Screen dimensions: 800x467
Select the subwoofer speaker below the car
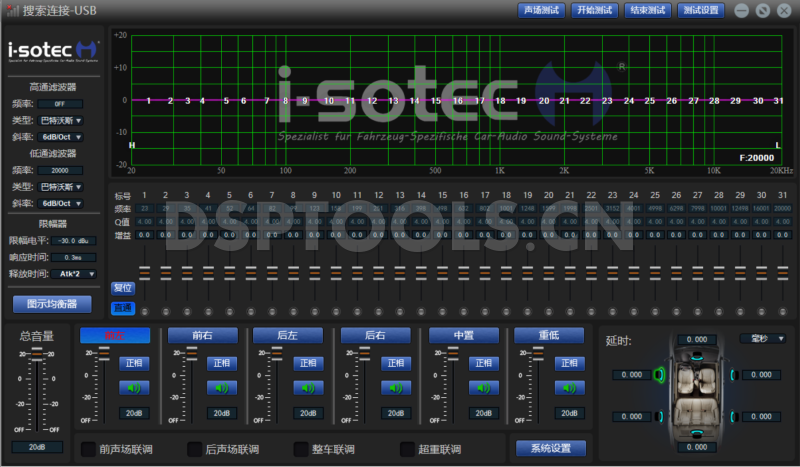[x=696, y=434]
